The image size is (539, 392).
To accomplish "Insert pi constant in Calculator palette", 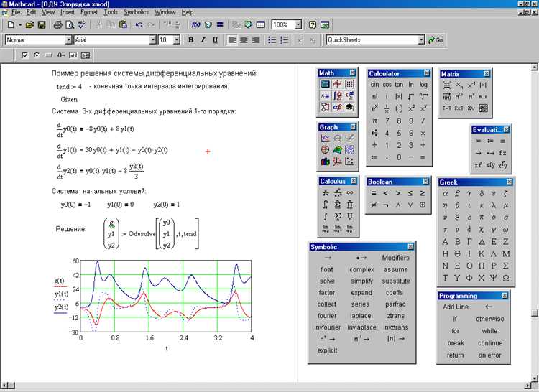I will pos(374,121).
